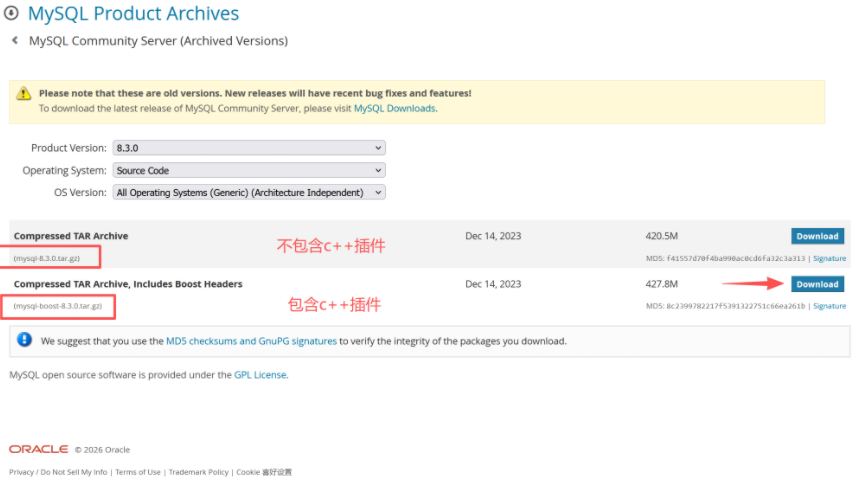Screen dimensions: 860x485
Task: Open the Privacy / Do Not Sell My Info link
Action: [x=58, y=472]
